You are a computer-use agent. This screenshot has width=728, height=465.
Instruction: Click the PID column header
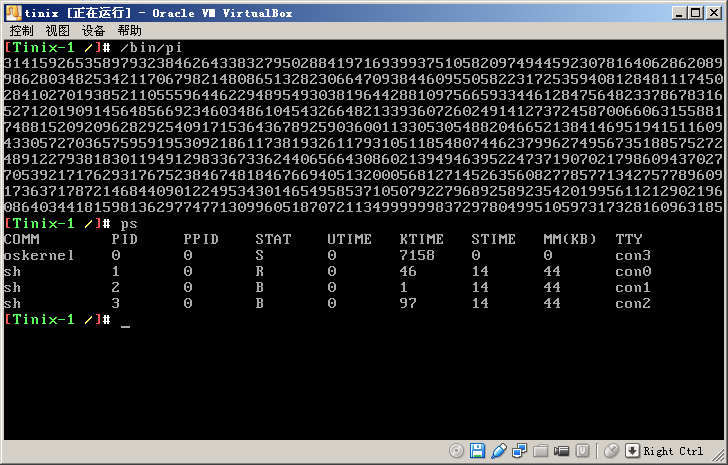click(124, 239)
